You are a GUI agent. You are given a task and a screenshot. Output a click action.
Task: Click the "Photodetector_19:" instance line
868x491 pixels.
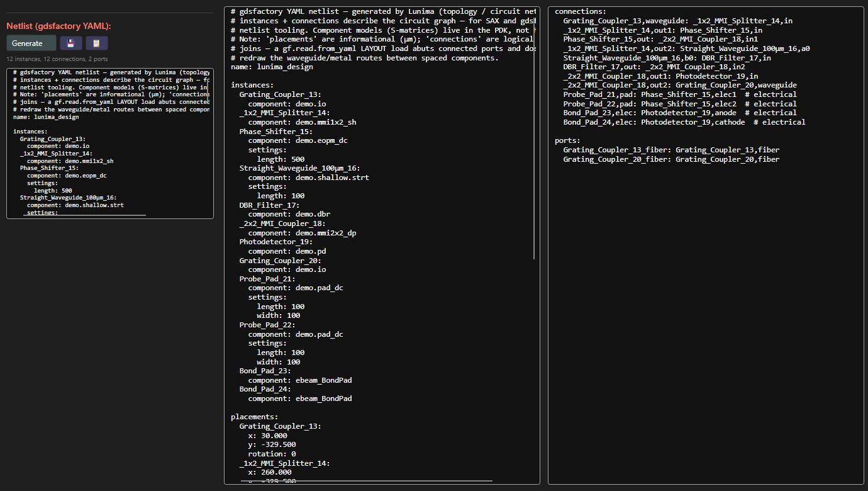[275, 242]
